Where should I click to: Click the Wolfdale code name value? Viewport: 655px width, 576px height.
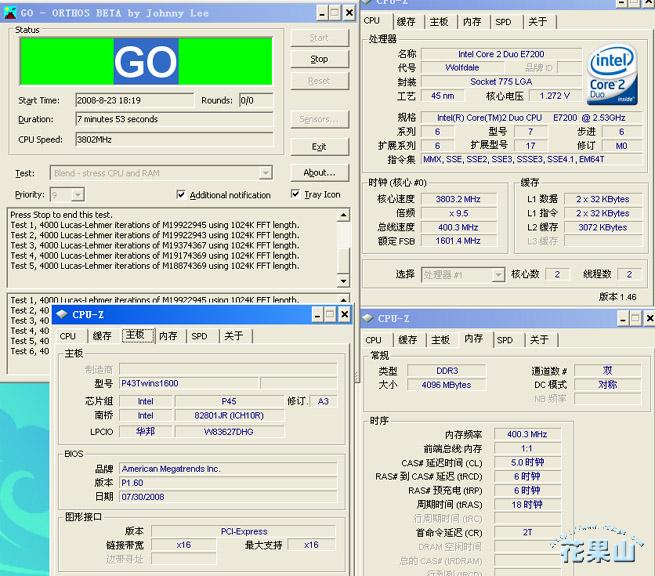click(x=462, y=67)
